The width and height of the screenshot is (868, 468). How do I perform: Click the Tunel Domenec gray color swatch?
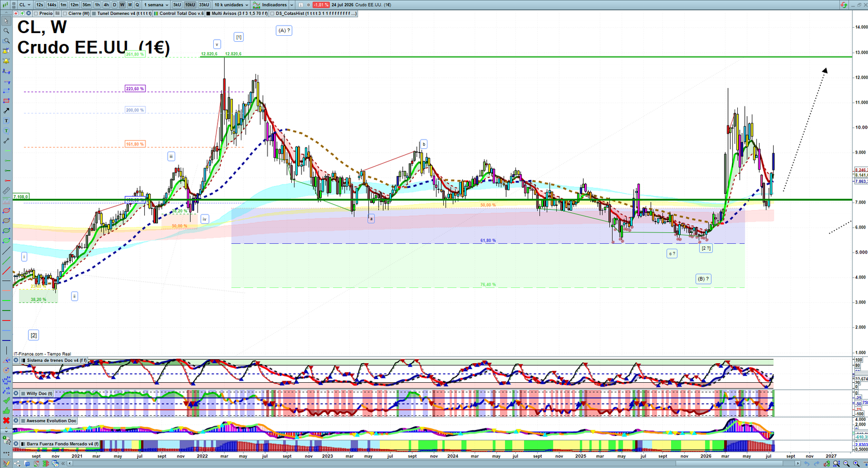pos(94,13)
